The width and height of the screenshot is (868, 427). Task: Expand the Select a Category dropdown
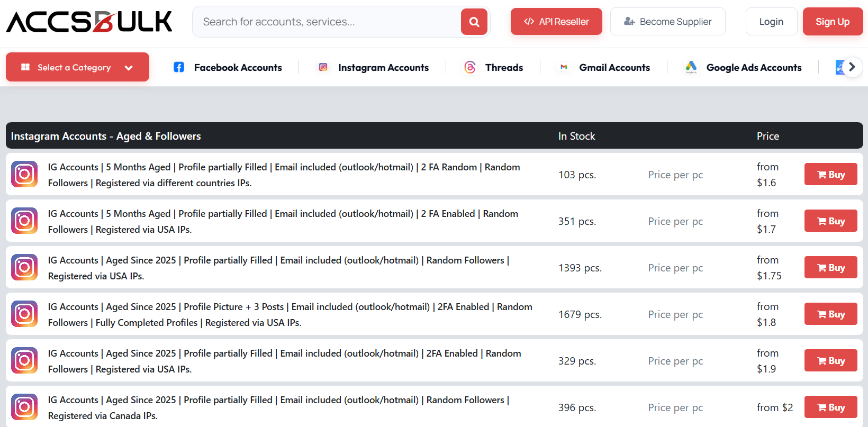pyautogui.click(x=77, y=67)
